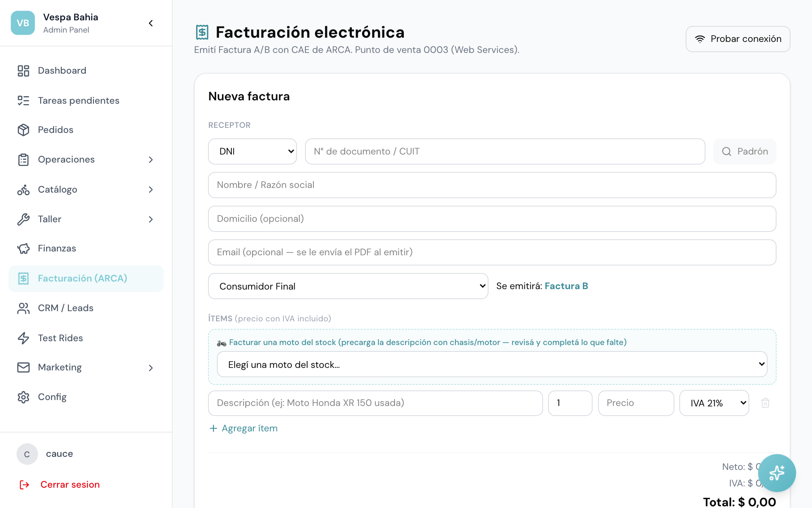Focus the quantity field showing 1

[x=570, y=403]
